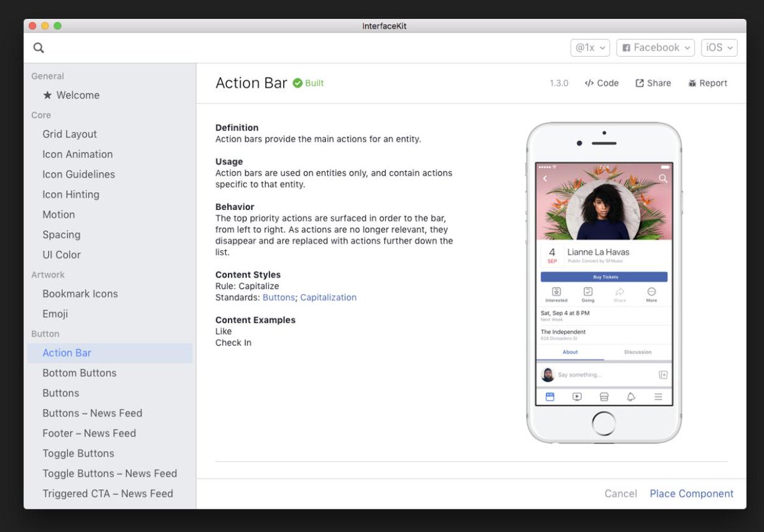This screenshot has height=532, width=764.
Task: Click the 1.3.0 version number
Action: (x=559, y=83)
